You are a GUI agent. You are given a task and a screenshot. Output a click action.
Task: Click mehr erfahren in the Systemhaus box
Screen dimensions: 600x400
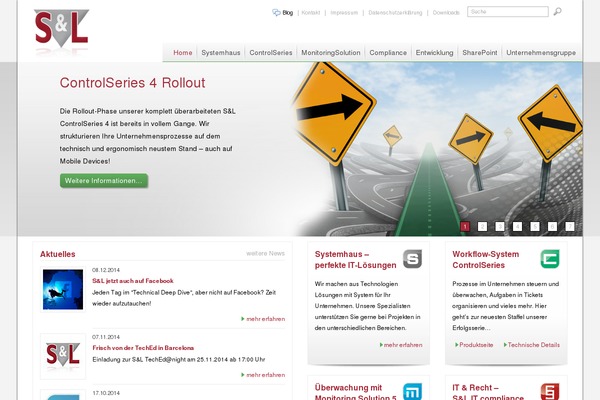[401, 345]
